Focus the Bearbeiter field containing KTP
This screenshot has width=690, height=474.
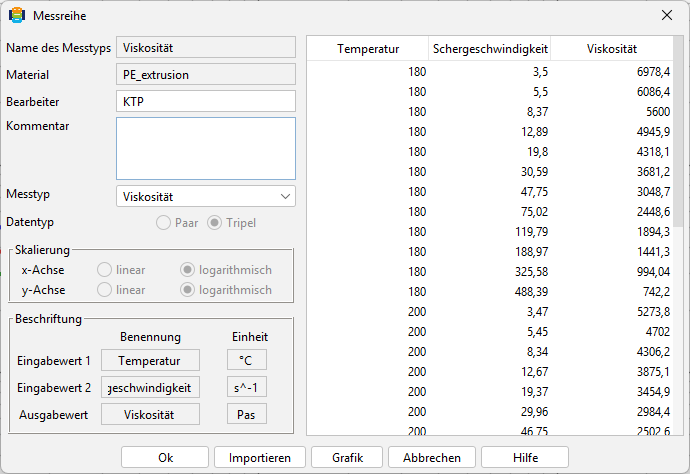point(206,102)
